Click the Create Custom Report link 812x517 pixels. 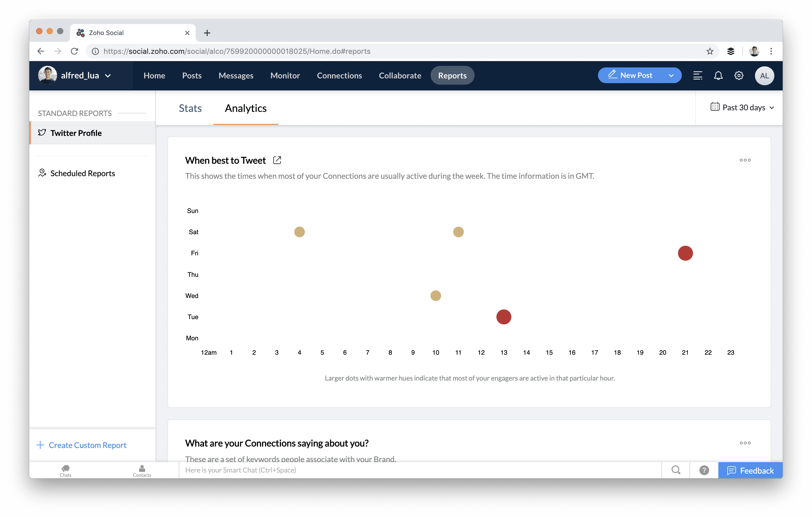[x=88, y=444]
